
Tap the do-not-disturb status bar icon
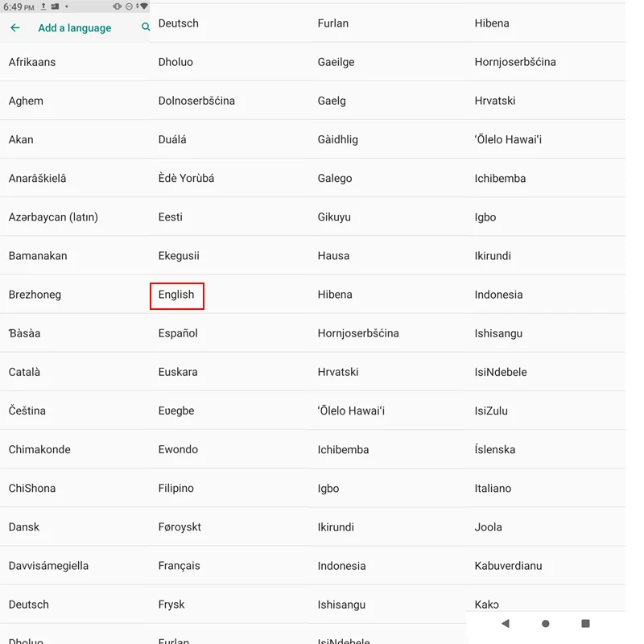click(128, 6)
